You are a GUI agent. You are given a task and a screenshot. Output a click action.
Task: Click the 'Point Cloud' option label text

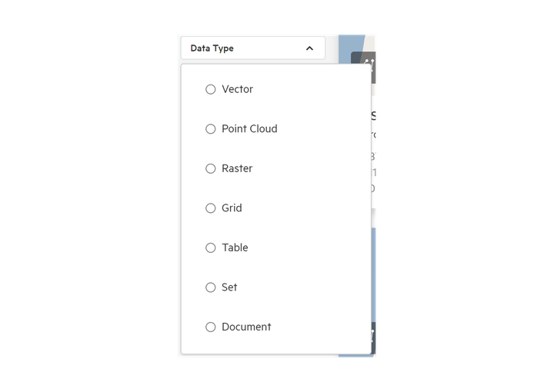tap(249, 129)
